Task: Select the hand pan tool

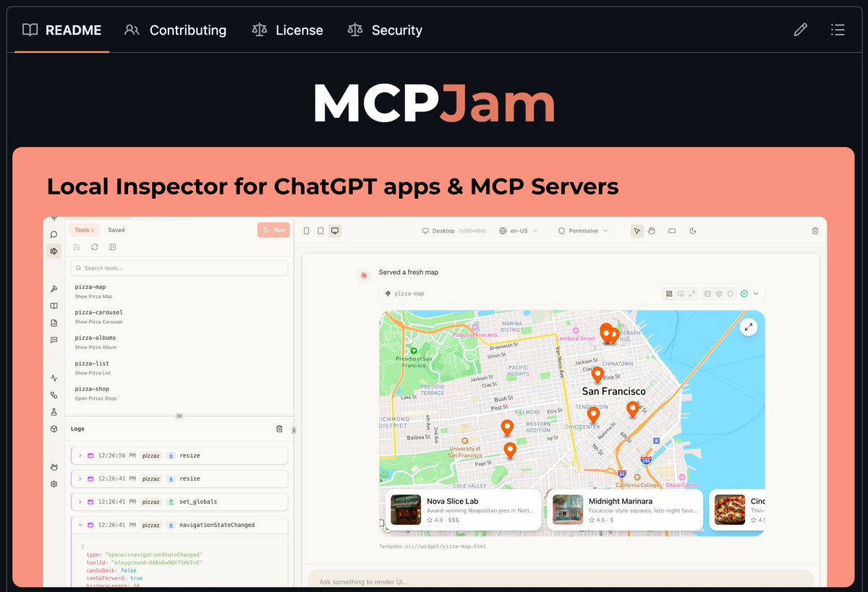Action: click(x=652, y=231)
